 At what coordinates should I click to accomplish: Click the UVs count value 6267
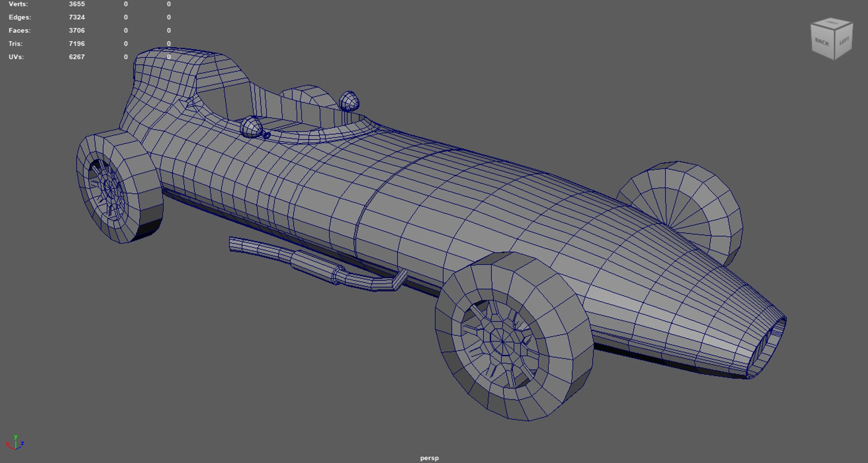(77, 57)
